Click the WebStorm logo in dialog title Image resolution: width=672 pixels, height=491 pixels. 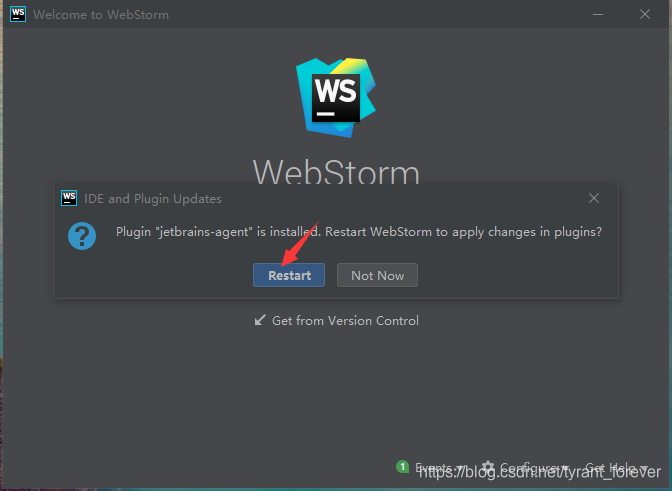pyautogui.click(x=69, y=198)
